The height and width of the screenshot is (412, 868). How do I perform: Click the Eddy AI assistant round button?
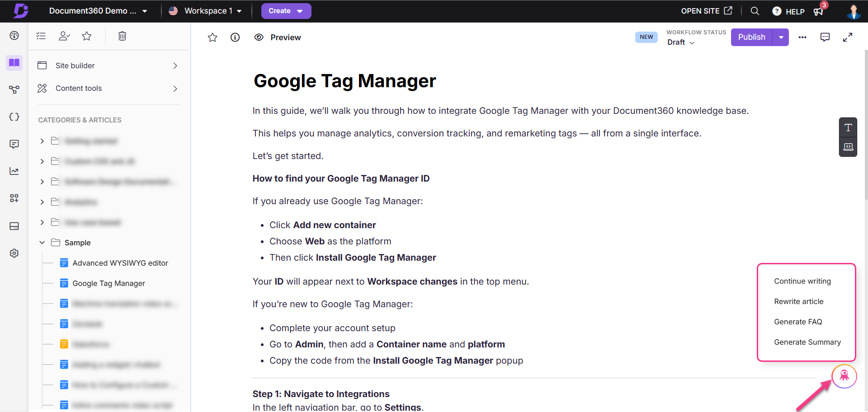(x=844, y=376)
